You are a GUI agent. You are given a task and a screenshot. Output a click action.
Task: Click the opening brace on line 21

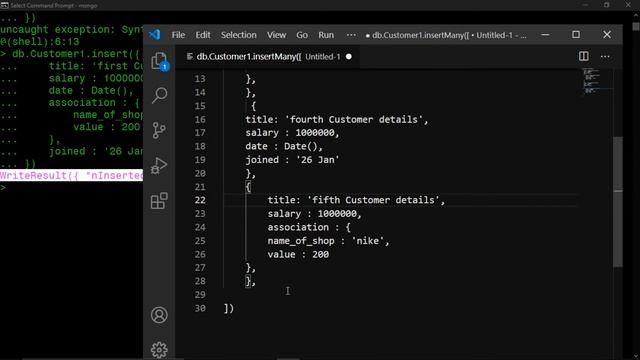(x=248, y=187)
